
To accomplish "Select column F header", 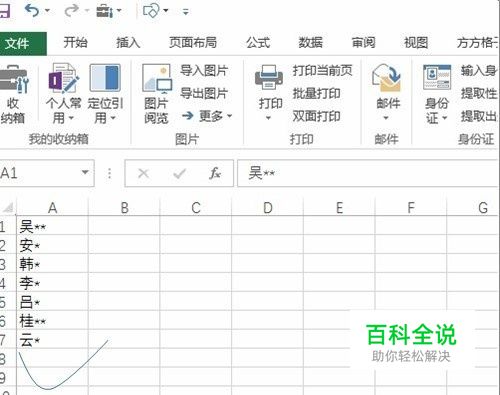I will 411,208.
